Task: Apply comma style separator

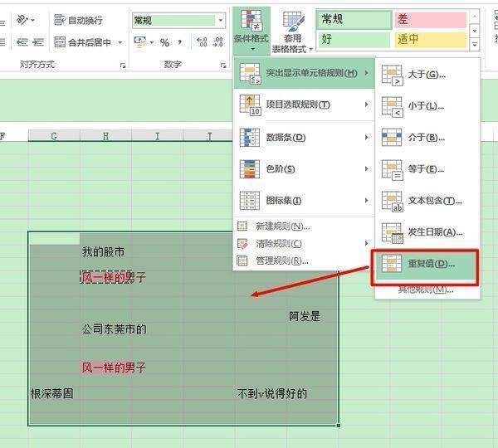Action: point(180,42)
